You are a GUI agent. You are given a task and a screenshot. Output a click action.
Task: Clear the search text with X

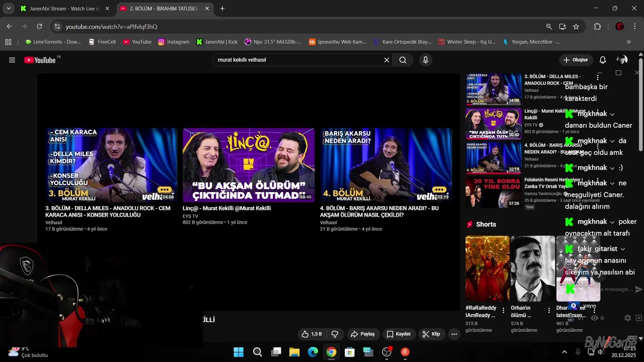click(x=386, y=60)
